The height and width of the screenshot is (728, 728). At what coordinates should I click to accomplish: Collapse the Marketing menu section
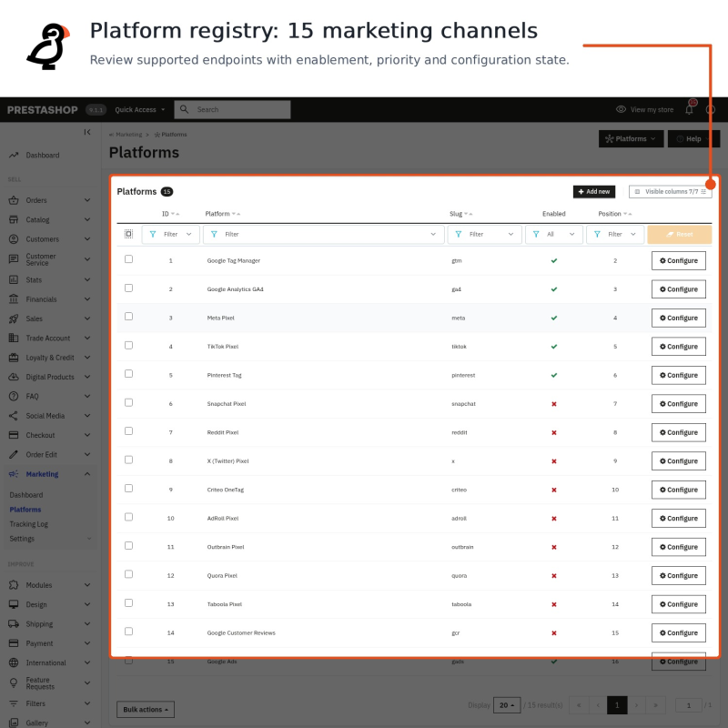[x=87, y=474]
